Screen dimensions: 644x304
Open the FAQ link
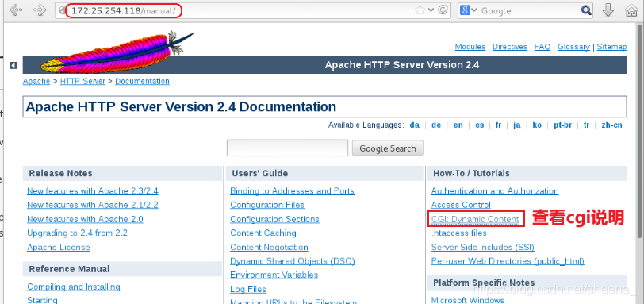[x=542, y=47]
